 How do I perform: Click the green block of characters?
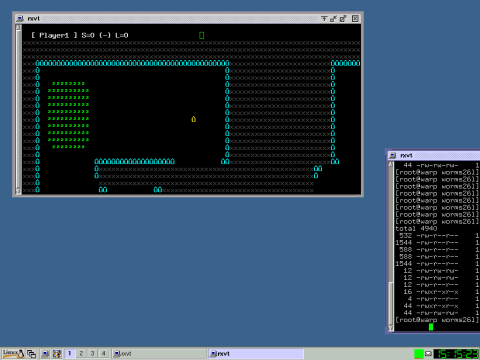[x=68, y=115]
